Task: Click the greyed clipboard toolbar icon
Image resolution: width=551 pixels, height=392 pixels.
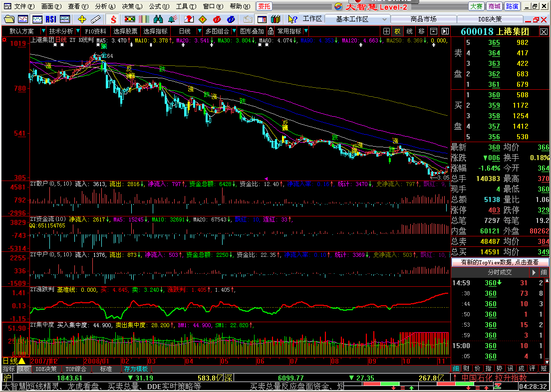Action: pyautogui.click(x=249, y=19)
